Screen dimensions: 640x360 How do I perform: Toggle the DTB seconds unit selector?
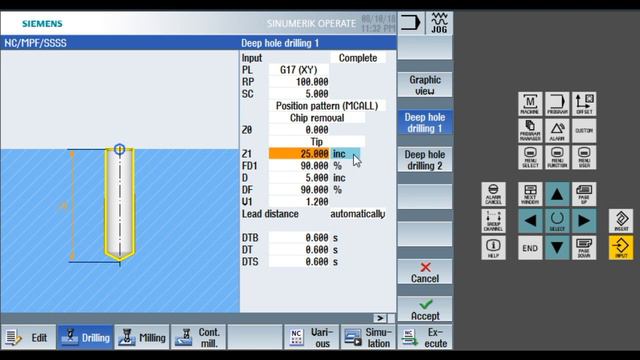tap(335, 238)
